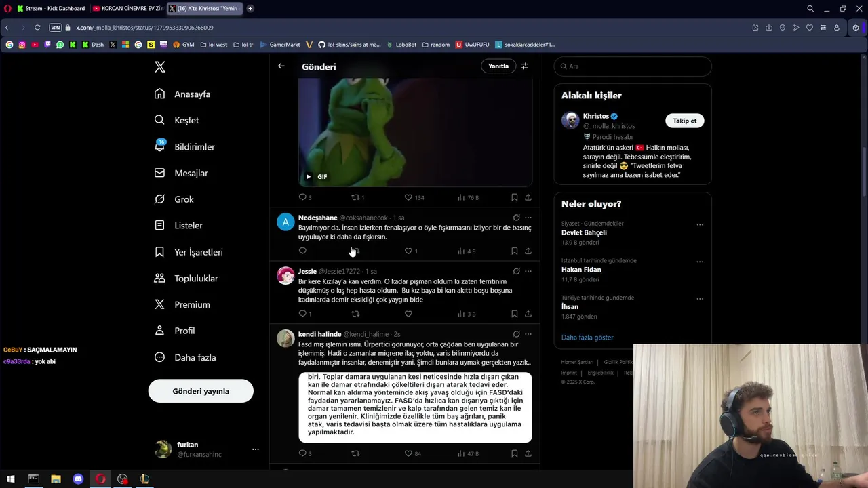Open Nedeşahane's profile avatar
868x488 pixels.
coord(285,222)
